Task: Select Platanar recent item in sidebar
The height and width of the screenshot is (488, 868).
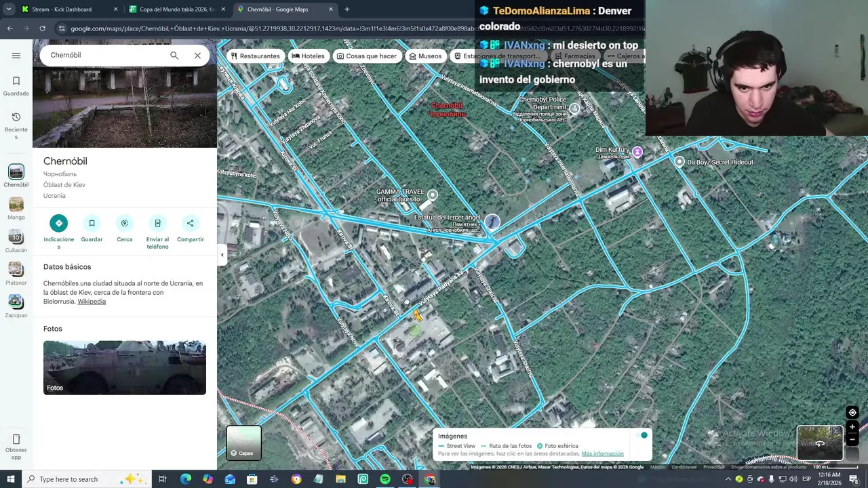Action: point(16,273)
